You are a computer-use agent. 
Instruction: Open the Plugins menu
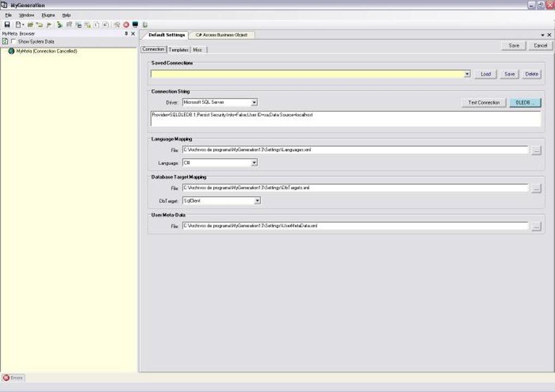48,15
